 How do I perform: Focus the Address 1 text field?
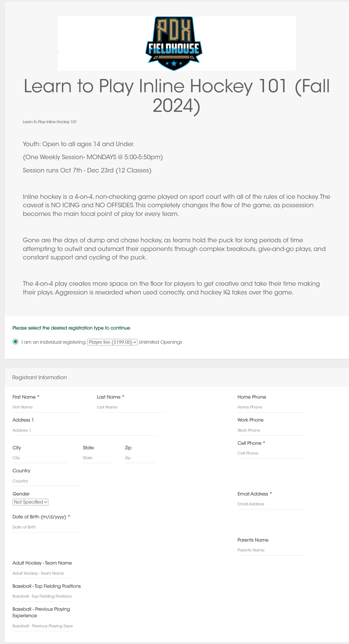pos(84,430)
